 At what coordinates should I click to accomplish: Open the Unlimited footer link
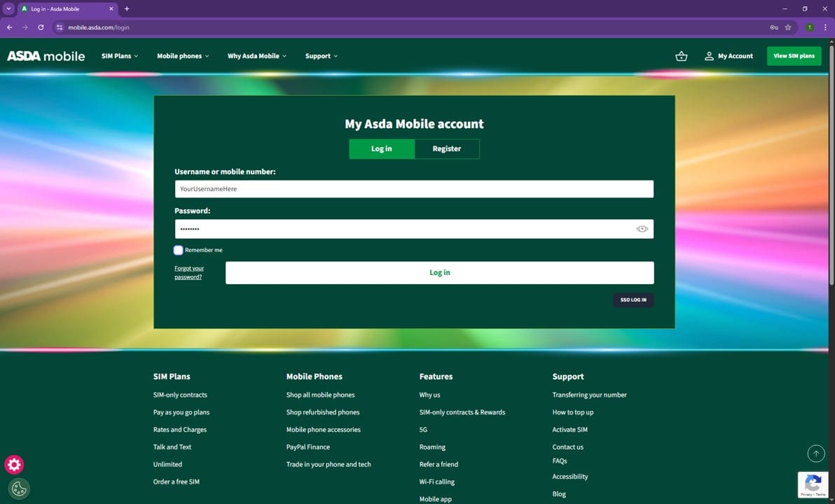click(x=167, y=465)
